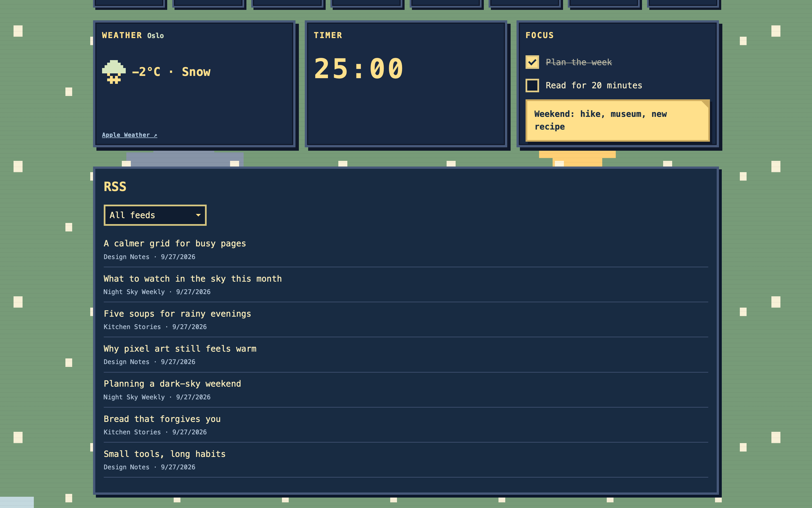Open Why pixel art still feels warm

(x=180, y=349)
